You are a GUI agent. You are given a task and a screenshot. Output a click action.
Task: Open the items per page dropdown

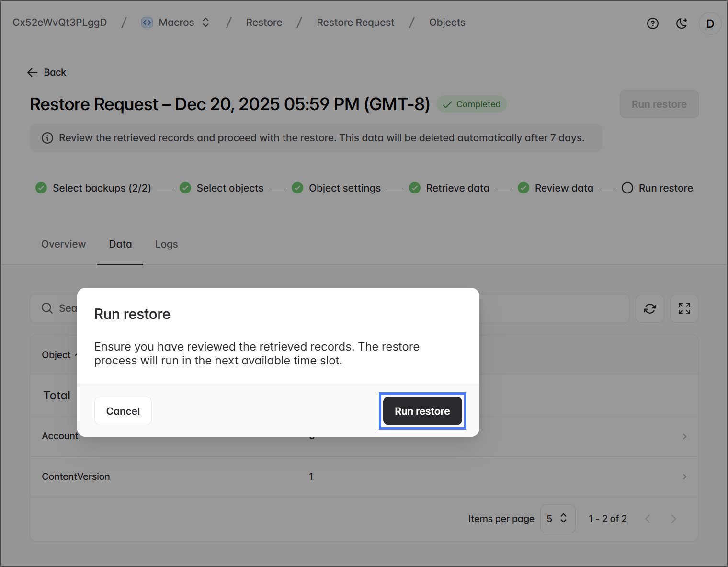pos(557,519)
